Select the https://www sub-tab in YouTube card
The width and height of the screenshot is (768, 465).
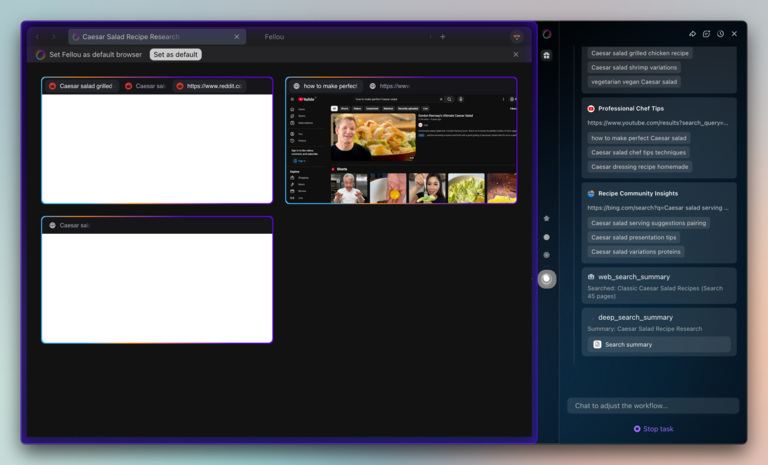(x=390, y=86)
